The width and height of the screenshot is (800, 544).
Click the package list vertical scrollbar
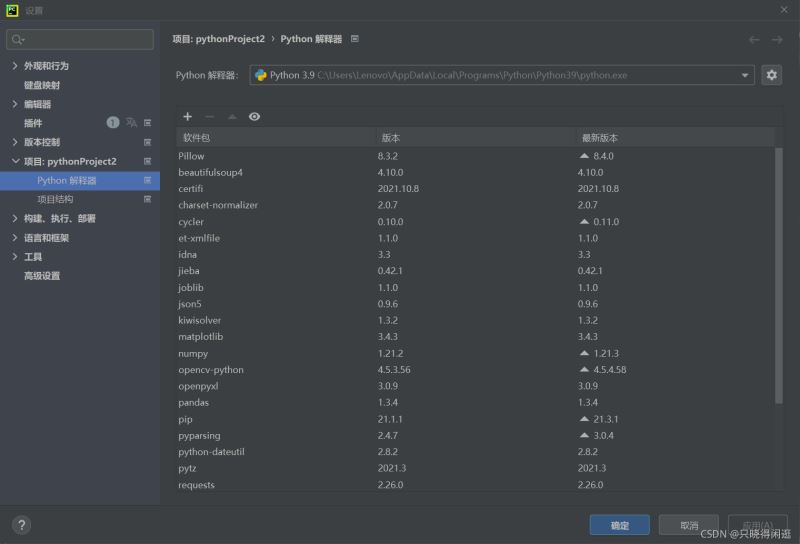[x=779, y=276]
